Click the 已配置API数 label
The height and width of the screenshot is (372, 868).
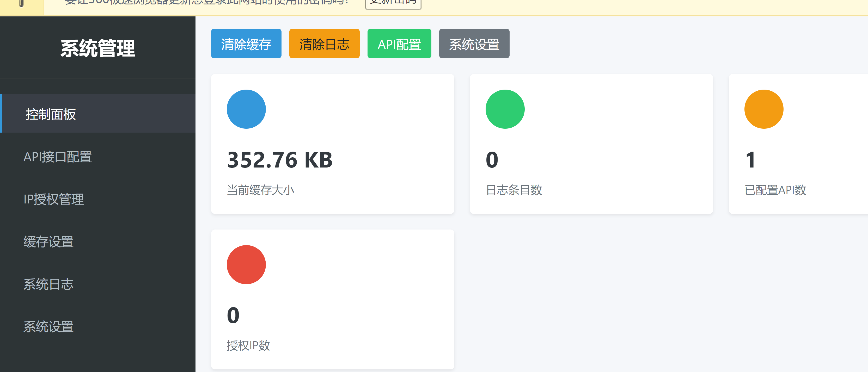pos(775,190)
